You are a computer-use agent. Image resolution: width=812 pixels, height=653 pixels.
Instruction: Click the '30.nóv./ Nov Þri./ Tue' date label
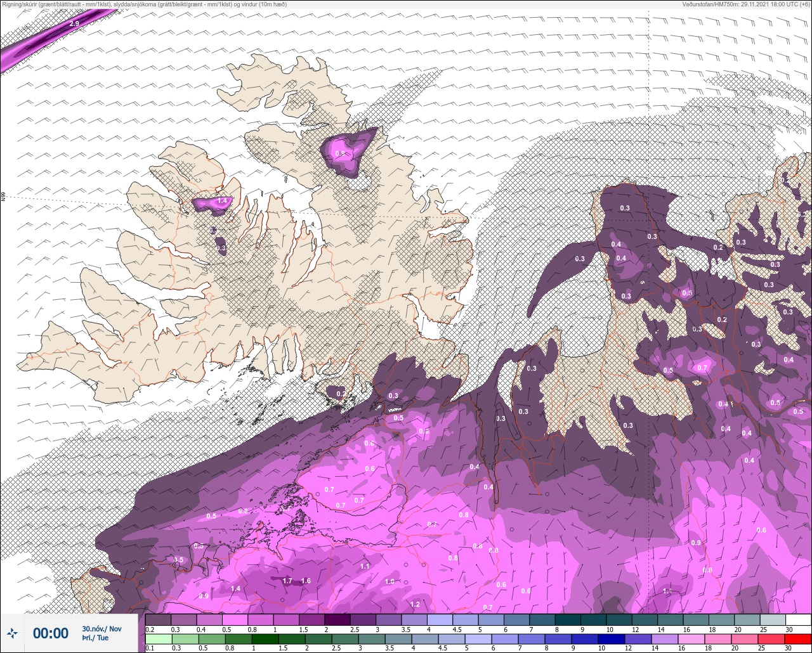(x=101, y=633)
